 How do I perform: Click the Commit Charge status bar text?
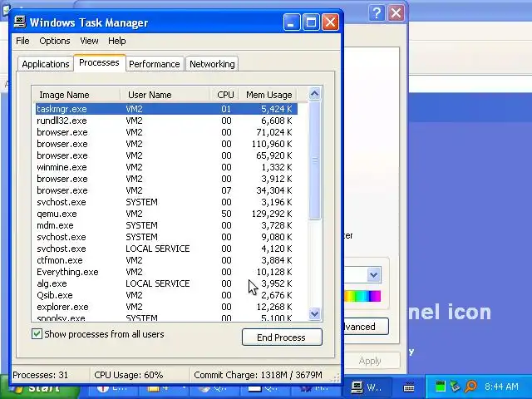(x=258, y=375)
